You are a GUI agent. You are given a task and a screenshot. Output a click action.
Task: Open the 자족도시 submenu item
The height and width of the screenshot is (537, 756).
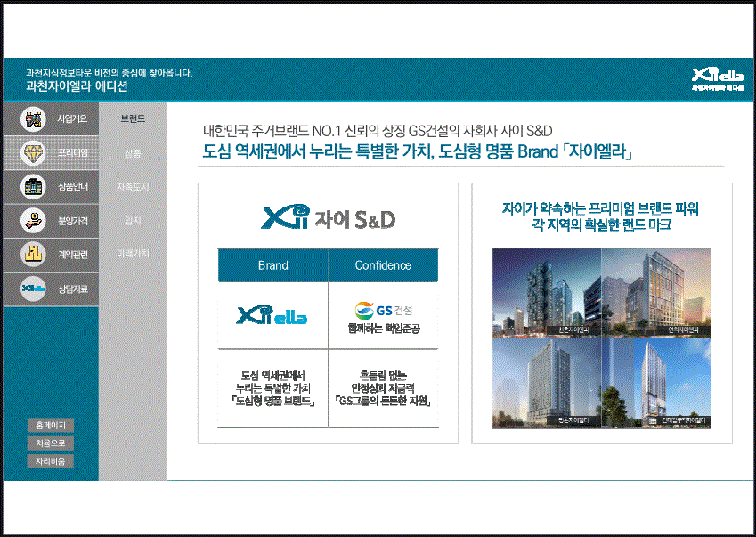pos(133,187)
